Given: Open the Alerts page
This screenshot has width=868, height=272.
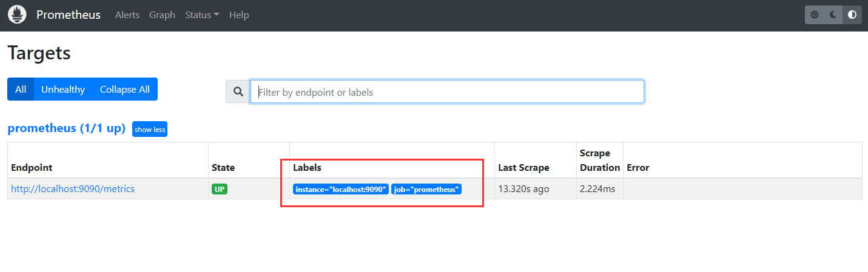Looking at the screenshot, I should [127, 15].
